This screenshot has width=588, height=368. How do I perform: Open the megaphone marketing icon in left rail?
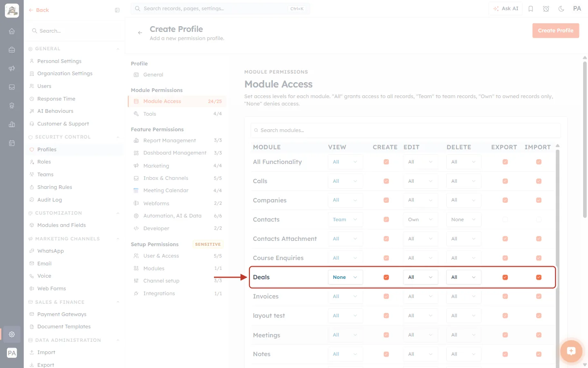point(12,68)
